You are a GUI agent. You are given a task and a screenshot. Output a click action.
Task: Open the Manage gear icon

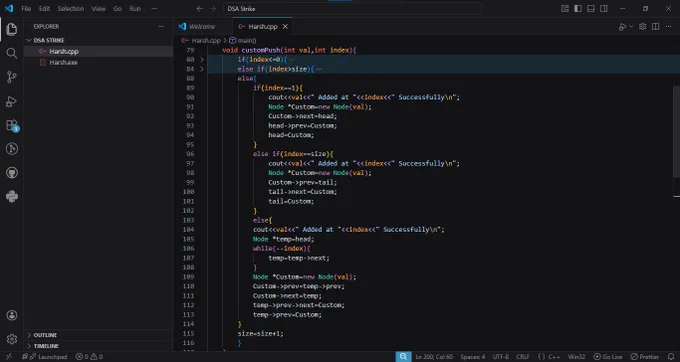pos(12,339)
